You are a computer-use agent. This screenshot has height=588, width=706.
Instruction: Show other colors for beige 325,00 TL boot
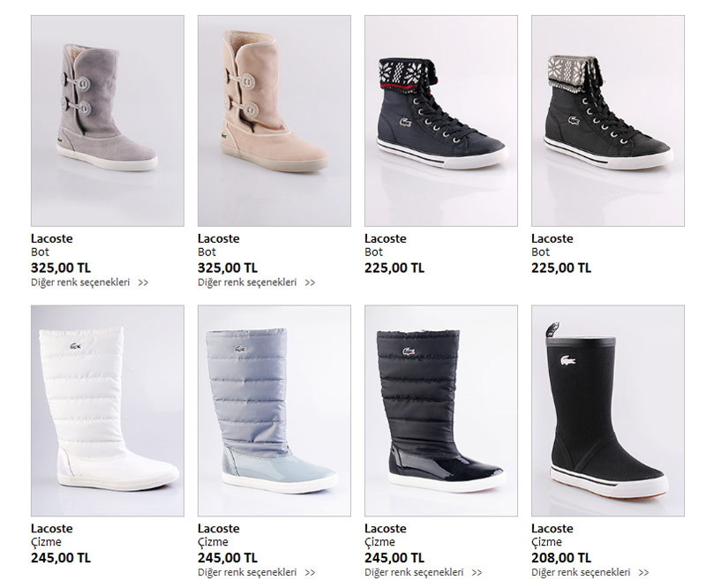[x=247, y=283]
